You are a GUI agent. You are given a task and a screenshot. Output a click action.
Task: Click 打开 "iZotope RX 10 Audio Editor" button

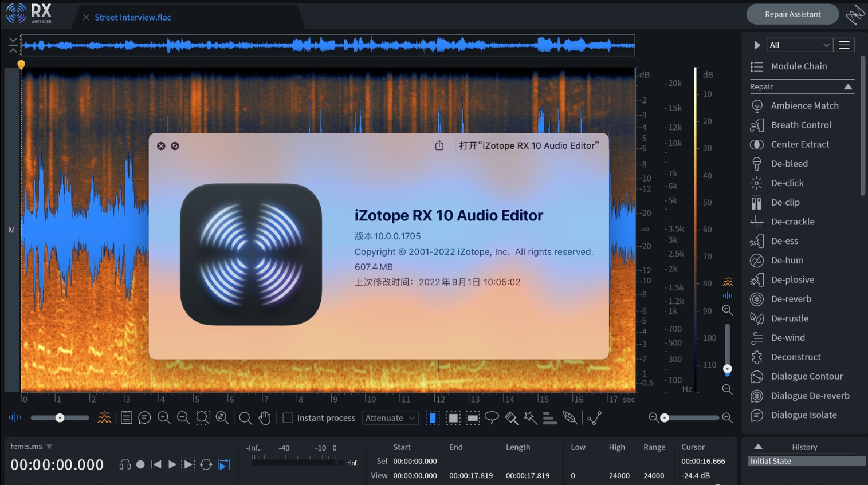528,145
